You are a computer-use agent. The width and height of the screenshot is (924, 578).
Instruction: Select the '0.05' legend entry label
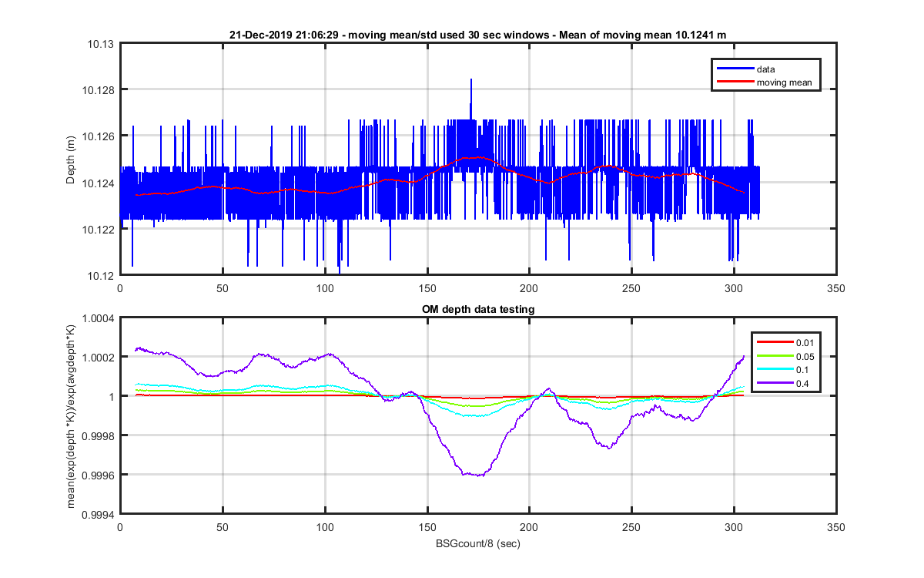pyautogui.click(x=805, y=356)
